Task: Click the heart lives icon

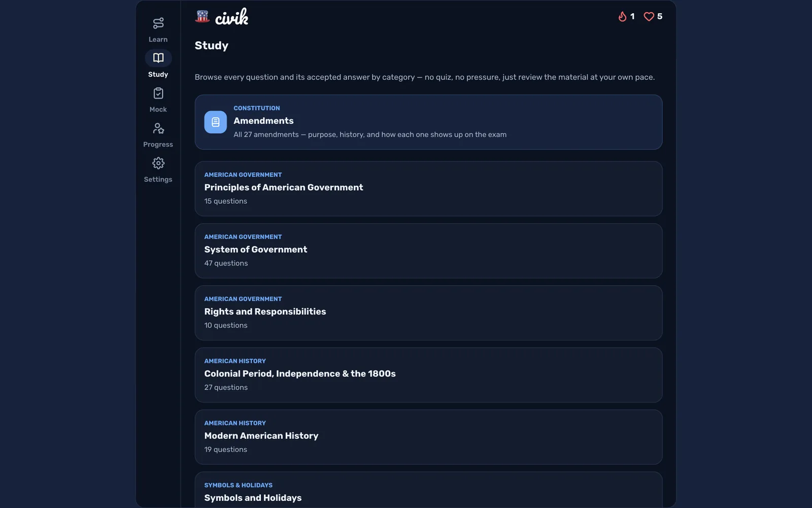Action: coord(649,16)
